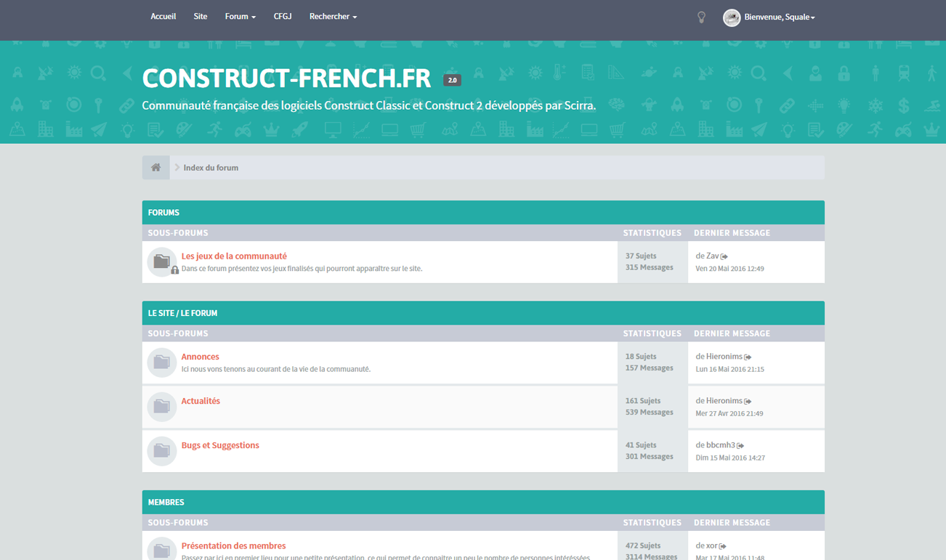This screenshot has height=560, width=946.
Task: Click the Actualités forum folder icon
Action: click(162, 407)
